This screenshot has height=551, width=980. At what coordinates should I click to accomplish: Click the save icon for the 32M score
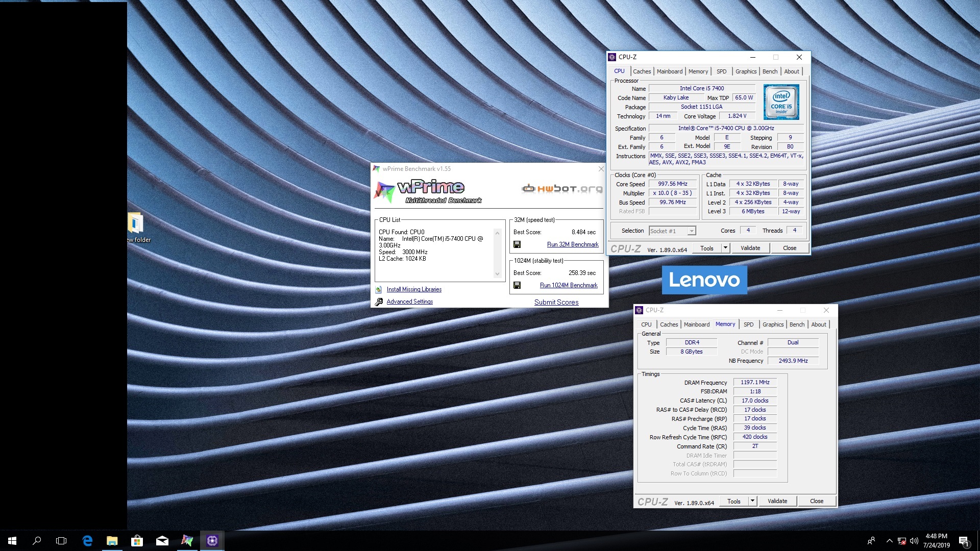pyautogui.click(x=517, y=244)
